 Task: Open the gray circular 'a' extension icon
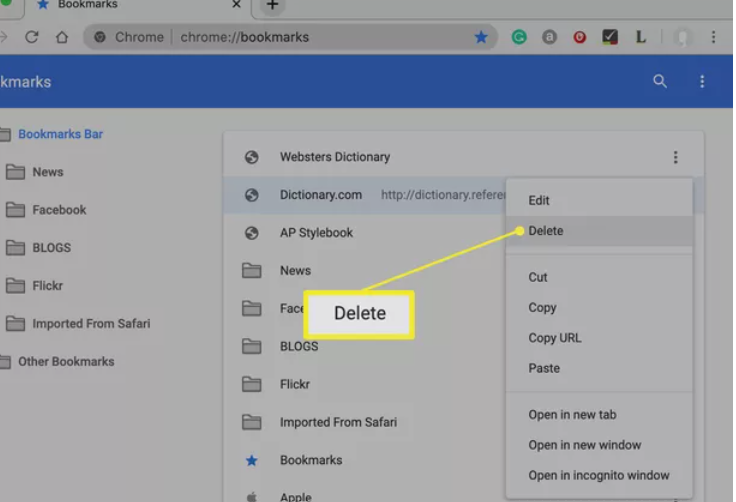(x=549, y=37)
